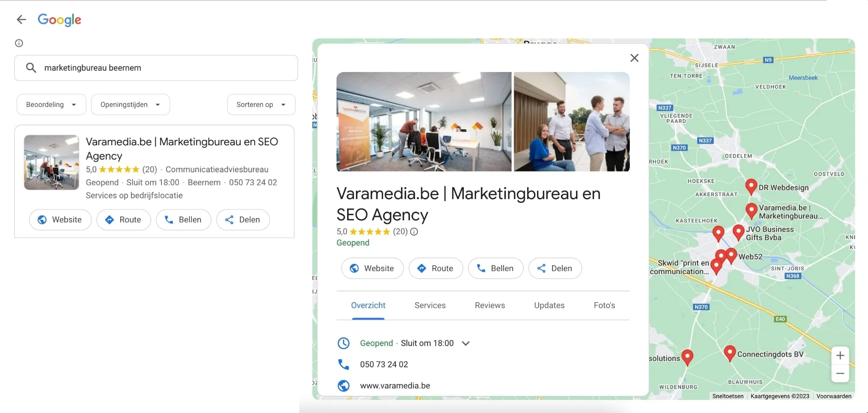Open the Sorteren op dropdown
The height and width of the screenshot is (413, 868).
[261, 105]
